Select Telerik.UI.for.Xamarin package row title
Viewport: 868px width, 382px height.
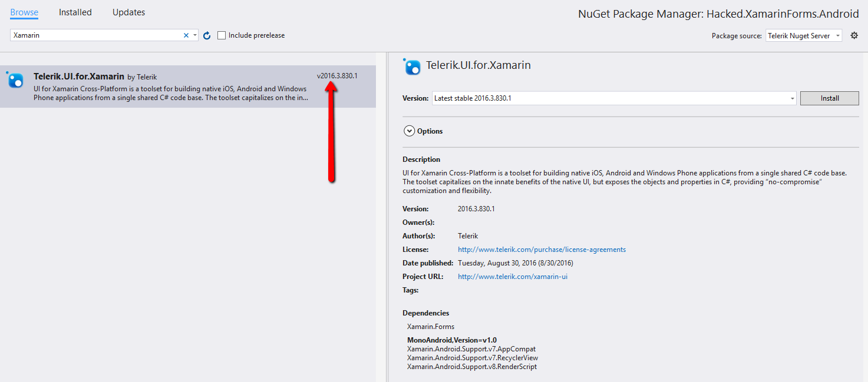[79, 77]
